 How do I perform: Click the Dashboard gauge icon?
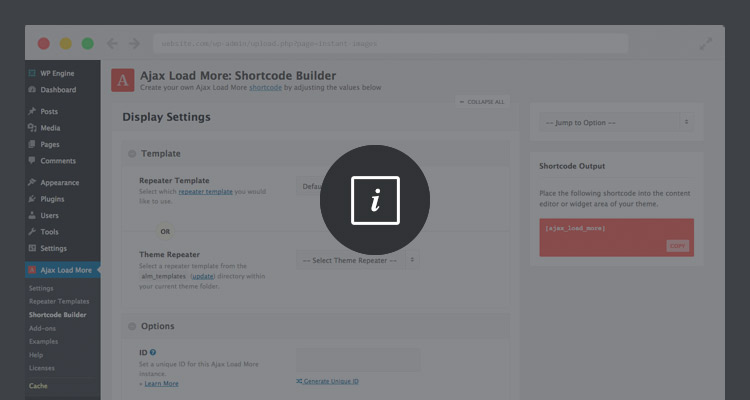pyautogui.click(x=32, y=89)
